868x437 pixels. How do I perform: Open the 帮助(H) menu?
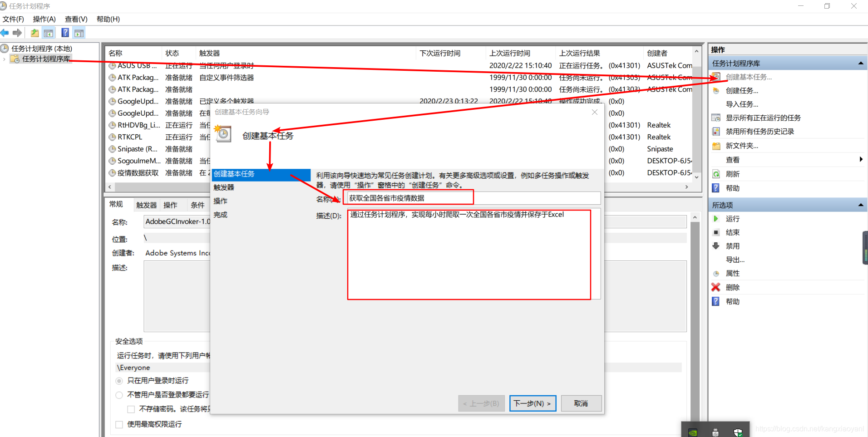[108, 19]
